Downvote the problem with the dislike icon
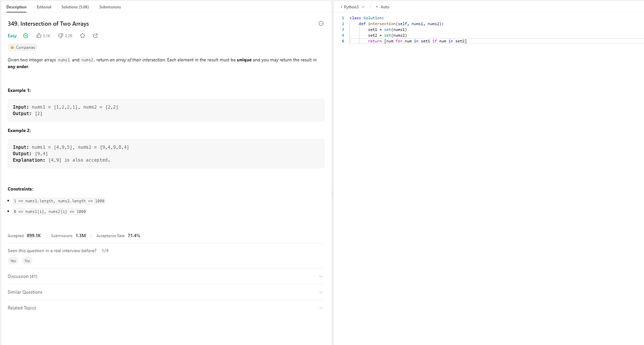Image resolution: width=644 pixels, height=345 pixels. tap(64, 35)
